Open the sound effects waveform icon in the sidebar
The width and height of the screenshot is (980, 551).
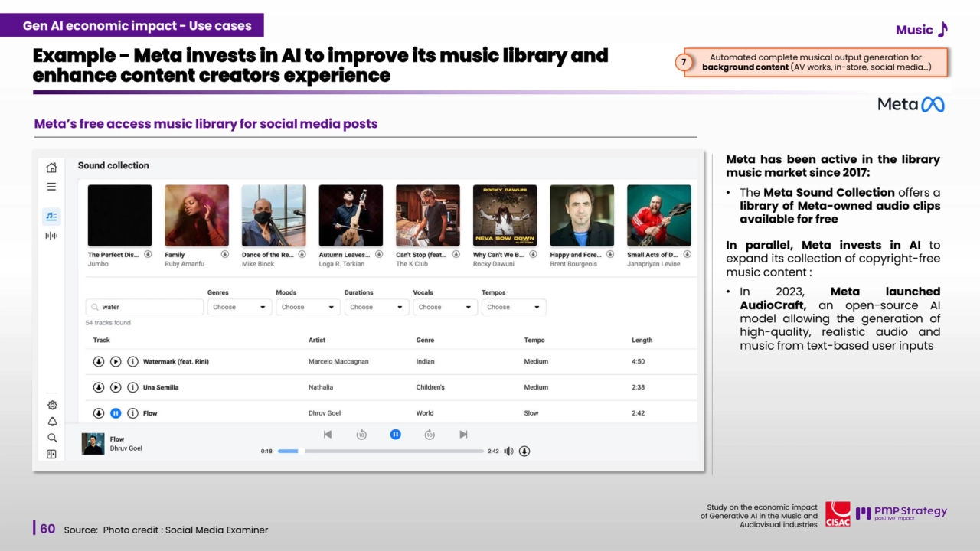point(51,236)
